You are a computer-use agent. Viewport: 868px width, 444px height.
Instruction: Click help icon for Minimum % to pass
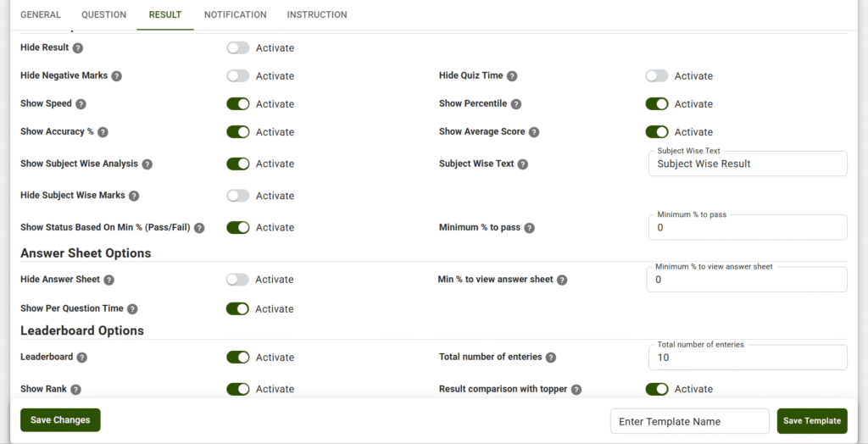click(x=529, y=228)
